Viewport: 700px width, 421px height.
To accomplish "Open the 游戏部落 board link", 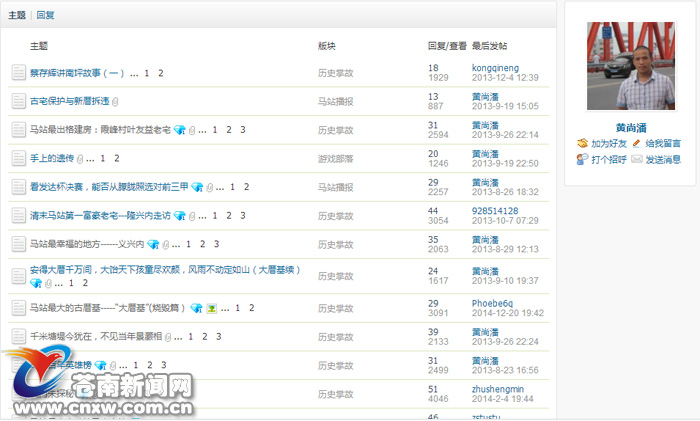I will pyautogui.click(x=335, y=158).
